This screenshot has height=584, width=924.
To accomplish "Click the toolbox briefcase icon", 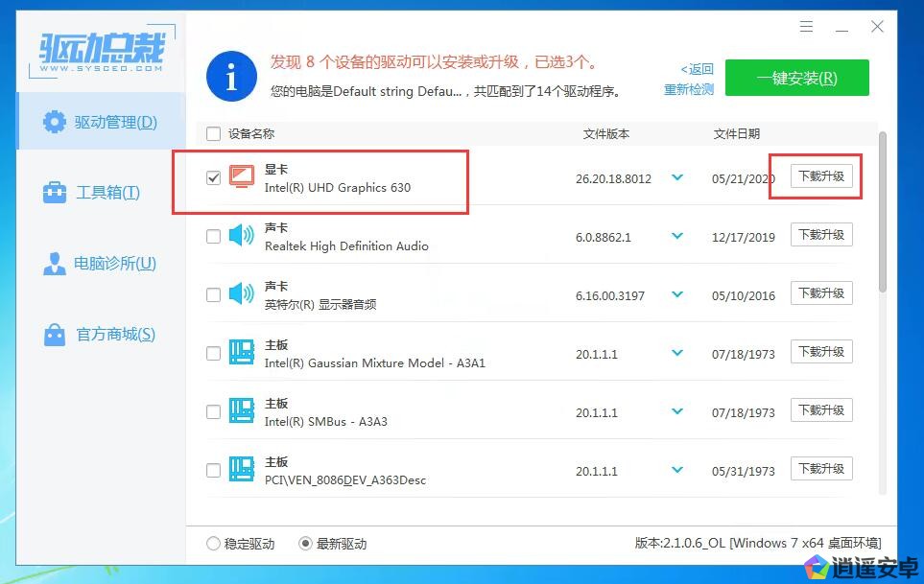I will pos(55,193).
